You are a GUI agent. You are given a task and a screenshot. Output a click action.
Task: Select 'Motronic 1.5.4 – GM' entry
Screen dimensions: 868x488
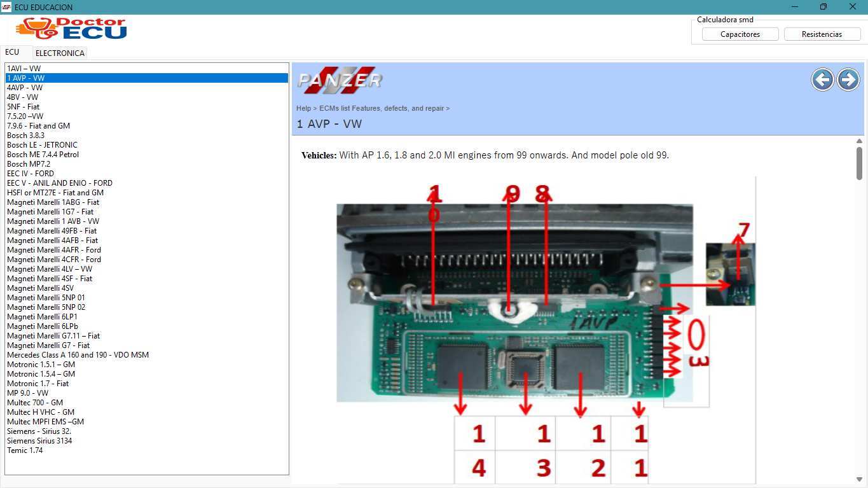[x=147, y=373]
